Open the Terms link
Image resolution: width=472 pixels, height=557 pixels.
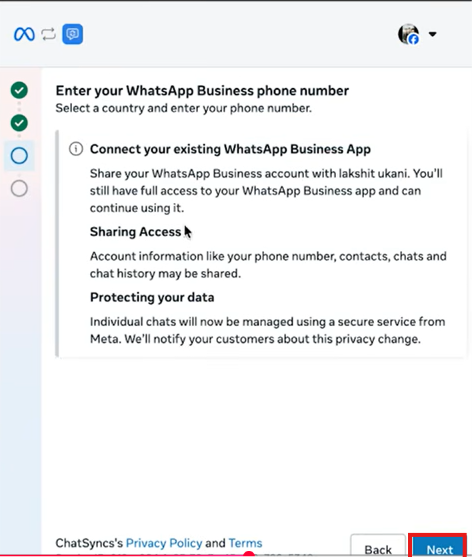pos(245,543)
